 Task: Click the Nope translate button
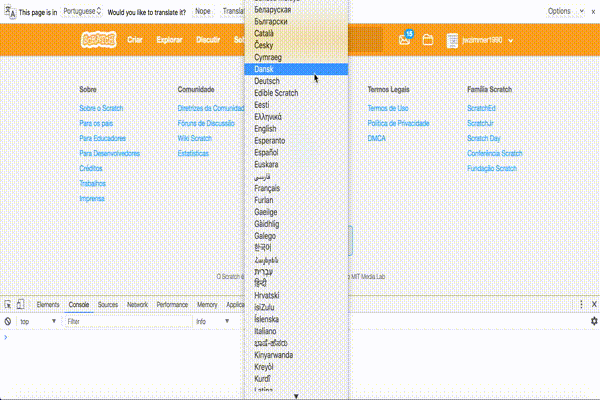202,11
